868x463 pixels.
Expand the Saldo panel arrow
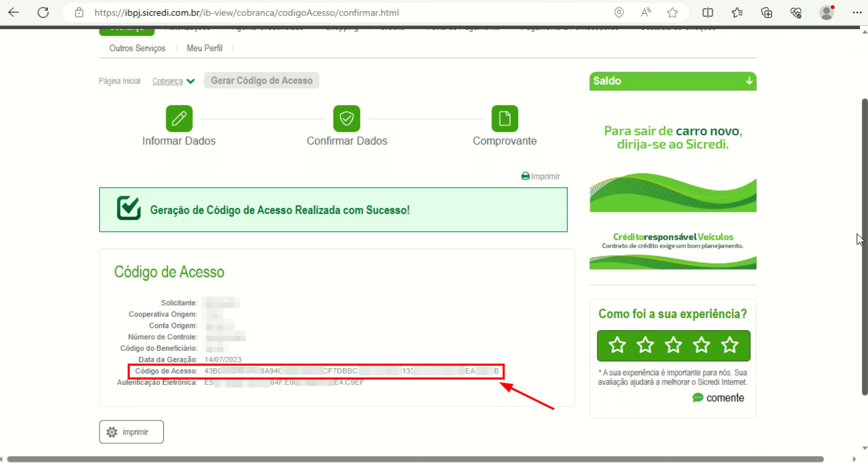pos(749,81)
